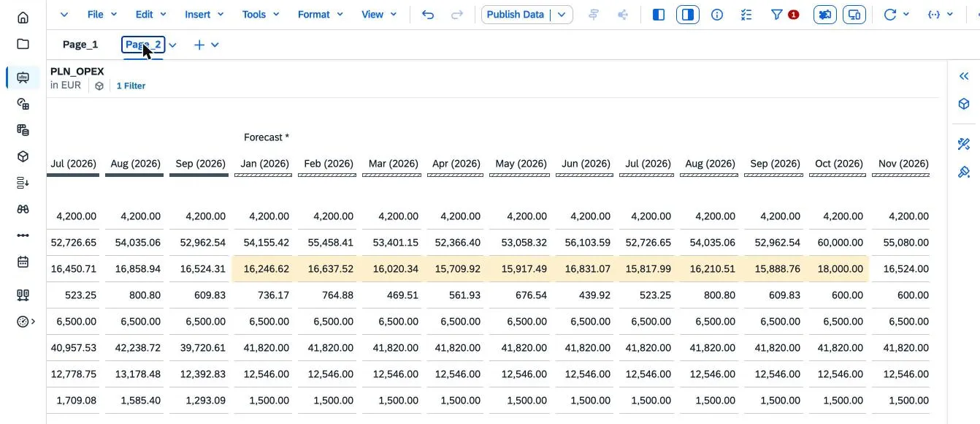Click the Publish Data button
980x424 pixels.
[x=516, y=15]
